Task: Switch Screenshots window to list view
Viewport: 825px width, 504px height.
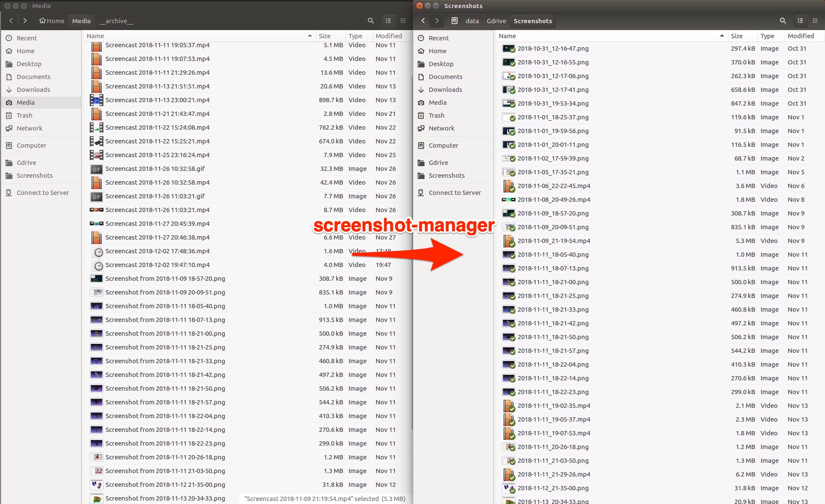Action: [800, 21]
